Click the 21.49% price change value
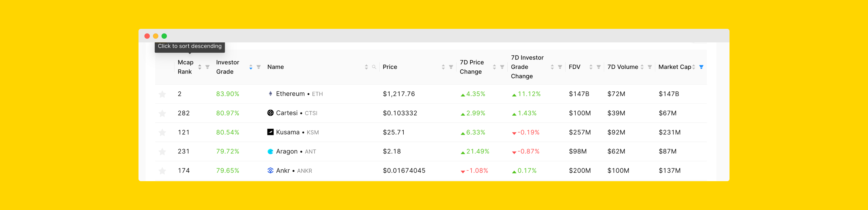The image size is (868, 210). point(478,152)
